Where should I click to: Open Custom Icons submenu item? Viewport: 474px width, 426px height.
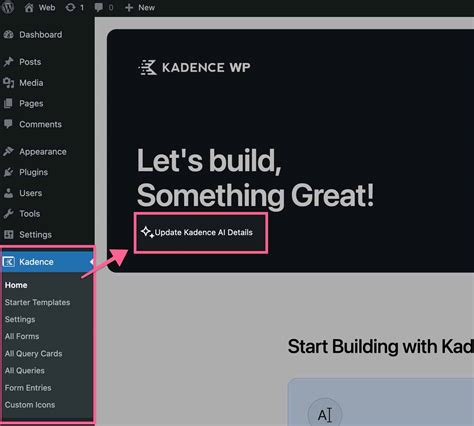pos(30,405)
